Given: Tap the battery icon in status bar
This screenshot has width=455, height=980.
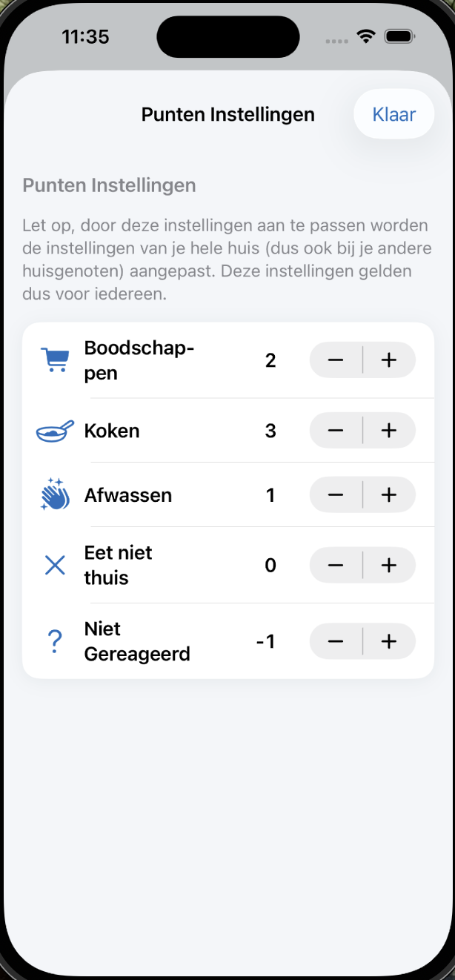Looking at the screenshot, I should click(399, 36).
